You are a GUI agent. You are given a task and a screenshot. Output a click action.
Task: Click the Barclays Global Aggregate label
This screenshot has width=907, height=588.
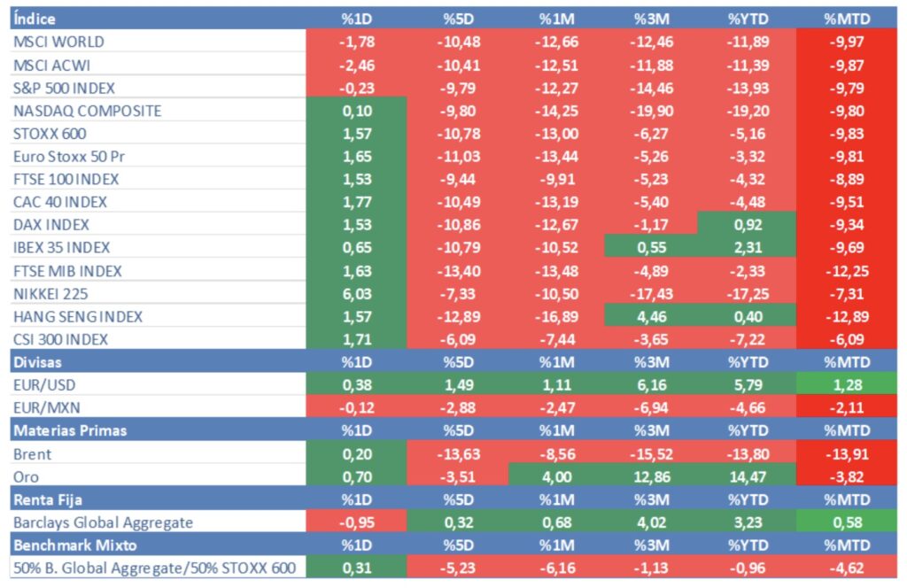tap(103, 522)
